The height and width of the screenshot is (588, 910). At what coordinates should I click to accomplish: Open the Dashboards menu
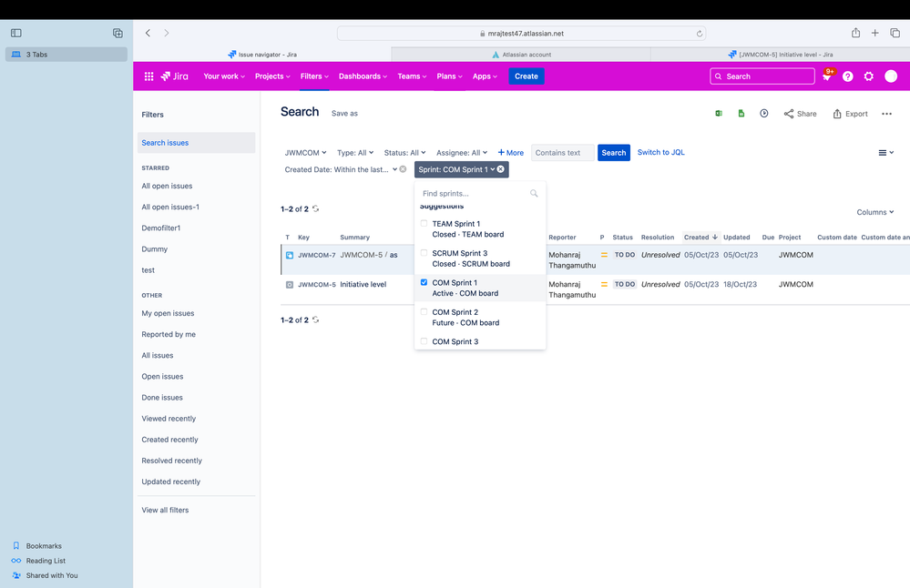pyautogui.click(x=363, y=76)
